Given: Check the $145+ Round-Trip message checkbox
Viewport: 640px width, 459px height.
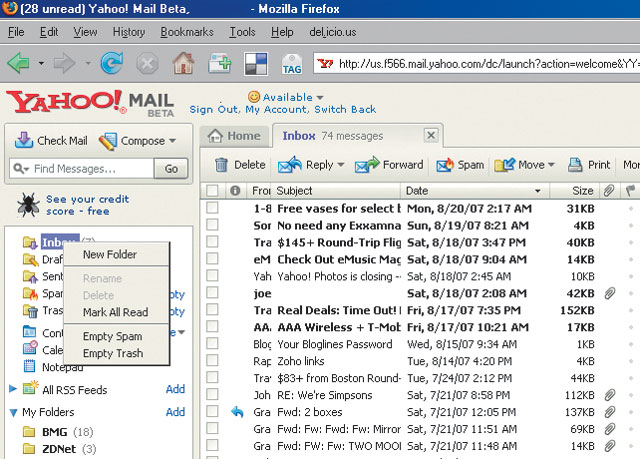Looking at the screenshot, I should 212,242.
